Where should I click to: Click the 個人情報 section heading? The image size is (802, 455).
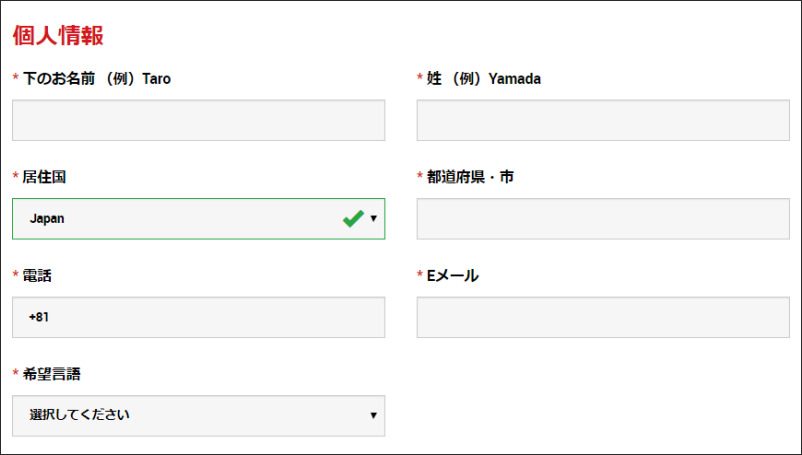[58, 36]
